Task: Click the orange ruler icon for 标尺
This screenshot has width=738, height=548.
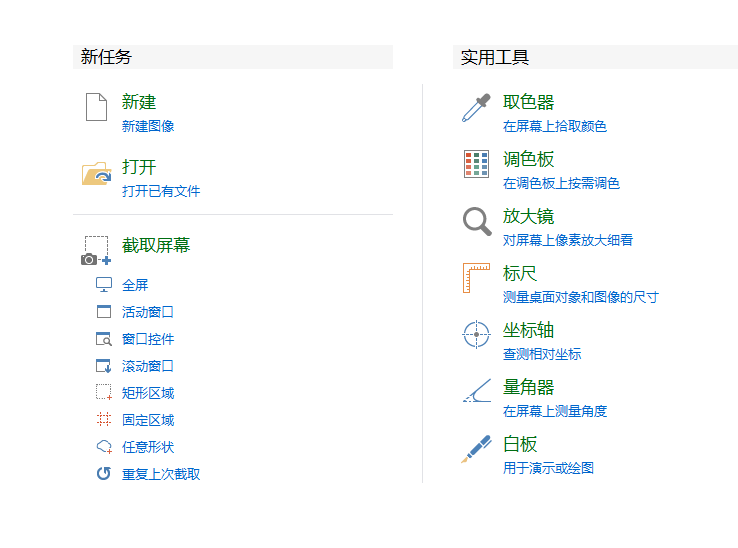Action: click(x=476, y=278)
